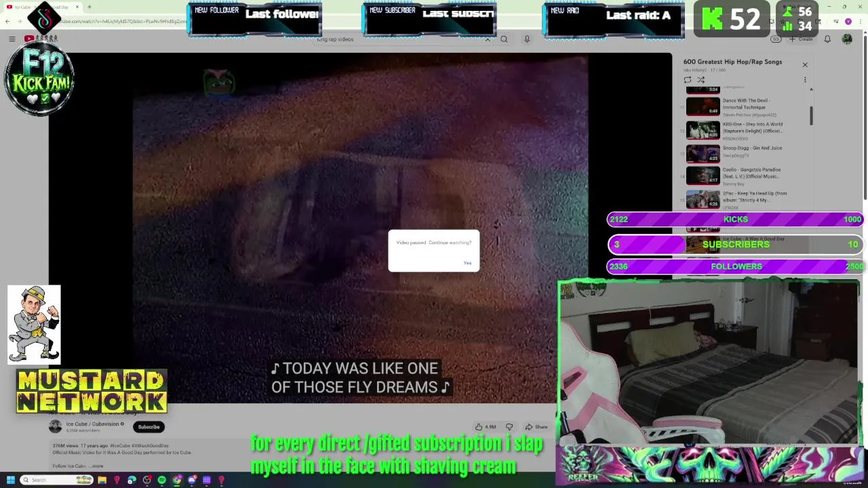Play Snoop Dogg Gin And Juice item
Image resolution: width=868 pixels, height=488 pixels.
coord(745,154)
